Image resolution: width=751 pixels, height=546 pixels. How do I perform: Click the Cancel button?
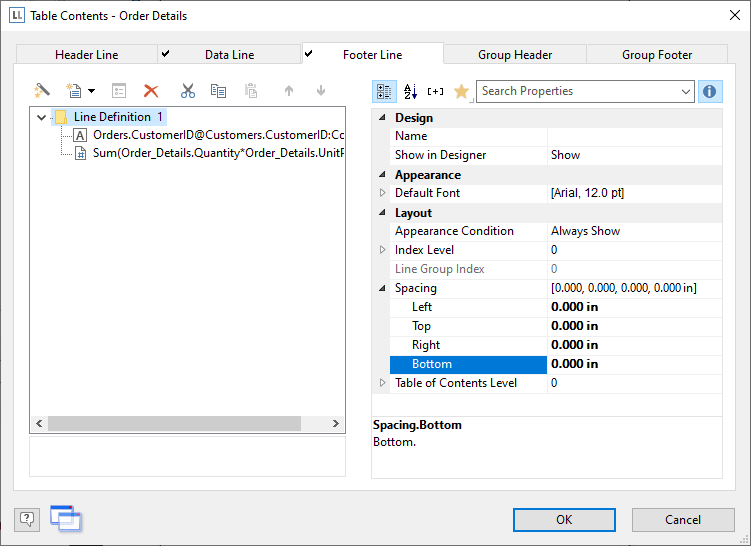(683, 520)
